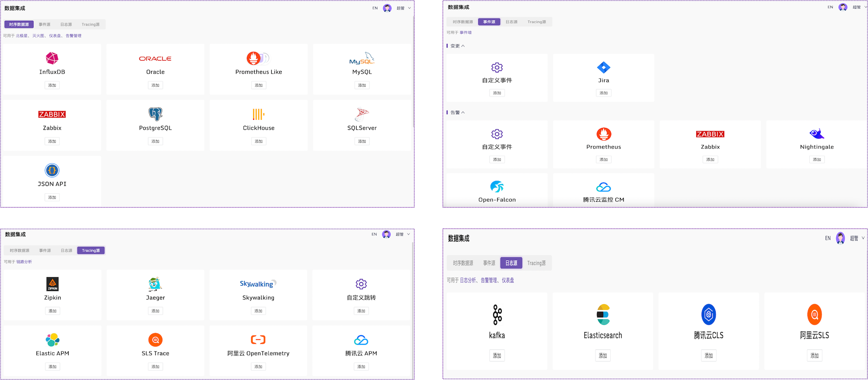Click the 腾讯云监控 CM cloud icon
The width and height of the screenshot is (868, 380).
[604, 187]
